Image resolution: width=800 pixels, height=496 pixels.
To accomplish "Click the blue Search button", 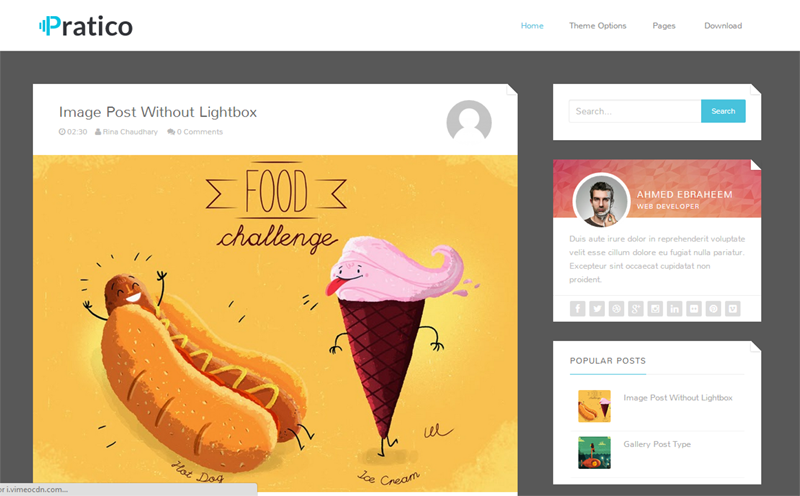I will (723, 111).
